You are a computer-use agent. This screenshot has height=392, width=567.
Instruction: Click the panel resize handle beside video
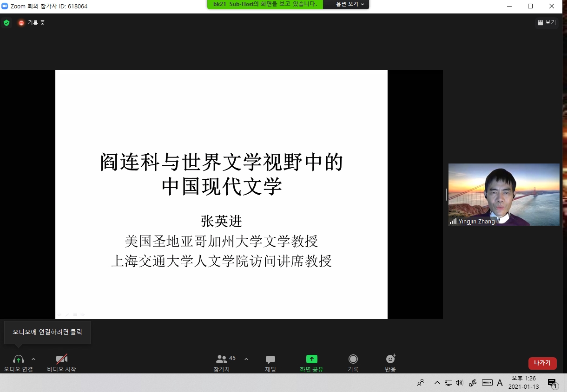(445, 195)
